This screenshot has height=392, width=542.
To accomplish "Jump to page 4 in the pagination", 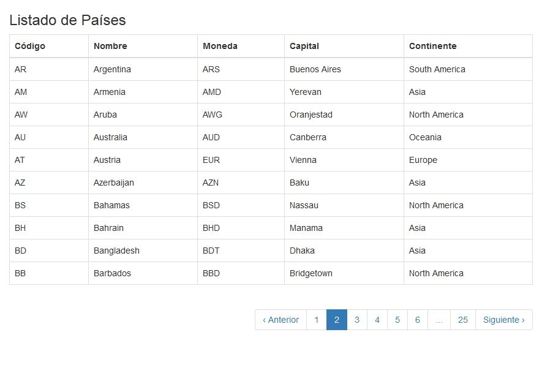I will tap(377, 320).
